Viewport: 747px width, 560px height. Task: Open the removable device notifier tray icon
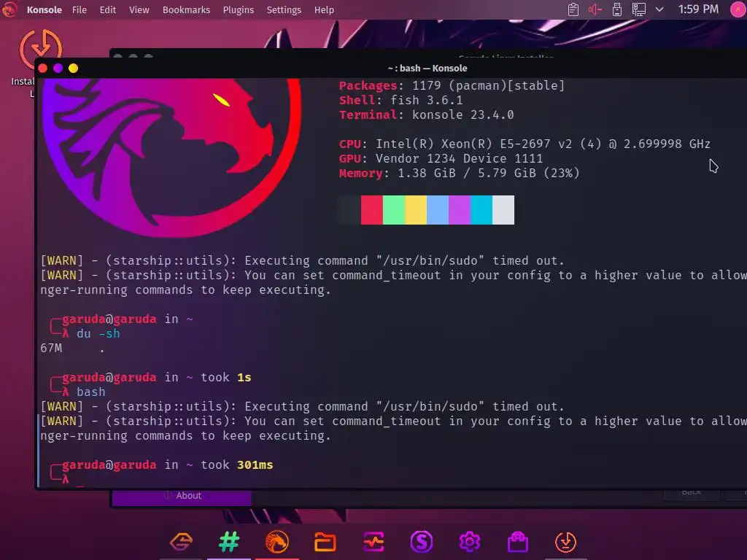coord(617,9)
